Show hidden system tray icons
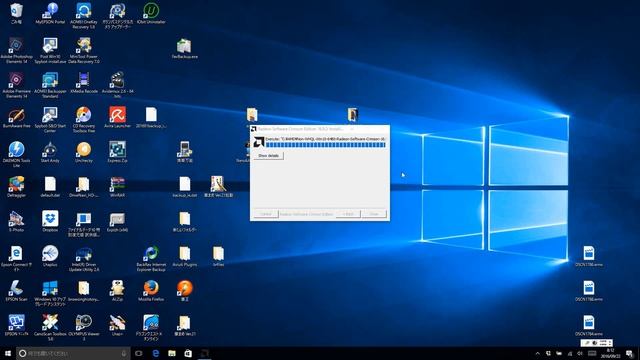This screenshot has height=360, width=640. point(538,353)
